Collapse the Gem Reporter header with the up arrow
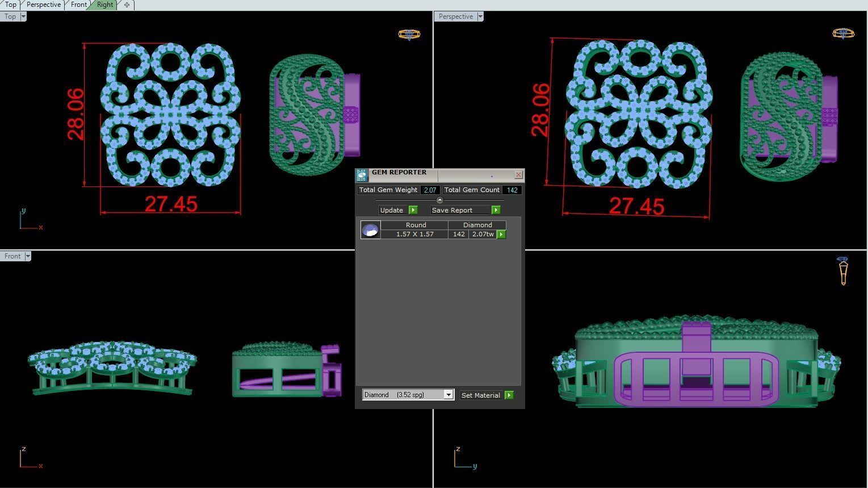Screen dimensions: 868x488 pos(439,200)
